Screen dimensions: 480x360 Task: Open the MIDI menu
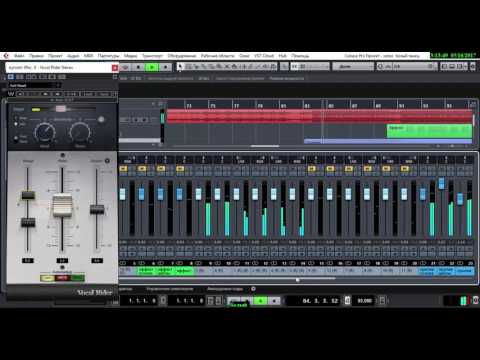click(88, 56)
